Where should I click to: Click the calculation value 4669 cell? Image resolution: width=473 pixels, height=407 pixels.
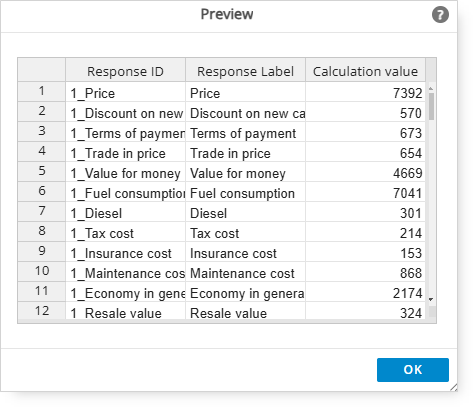pyautogui.click(x=365, y=172)
